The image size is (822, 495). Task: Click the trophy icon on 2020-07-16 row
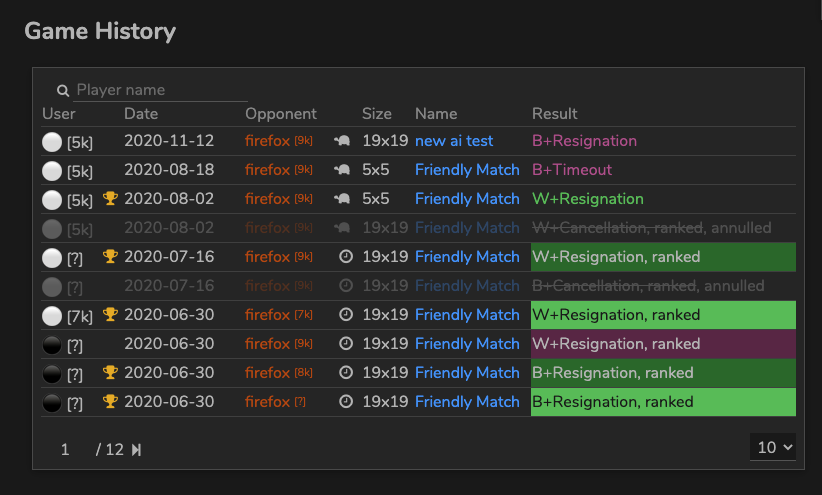(x=111, y=257)
